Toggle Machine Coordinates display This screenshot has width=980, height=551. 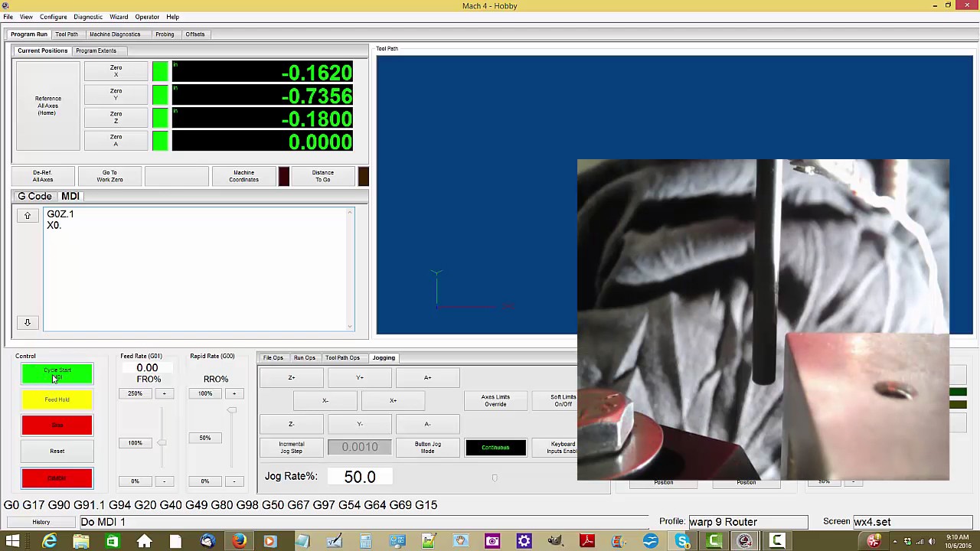point(243,176)
